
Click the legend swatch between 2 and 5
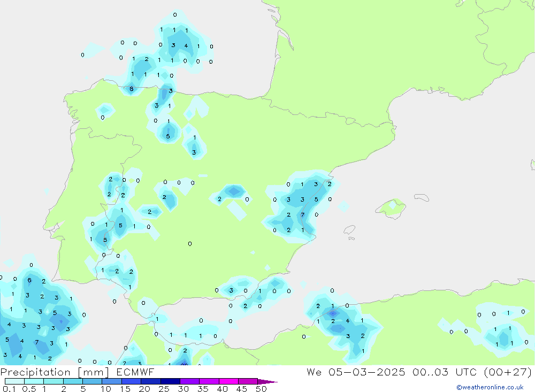pyautogui.click(x=73, y=381)
